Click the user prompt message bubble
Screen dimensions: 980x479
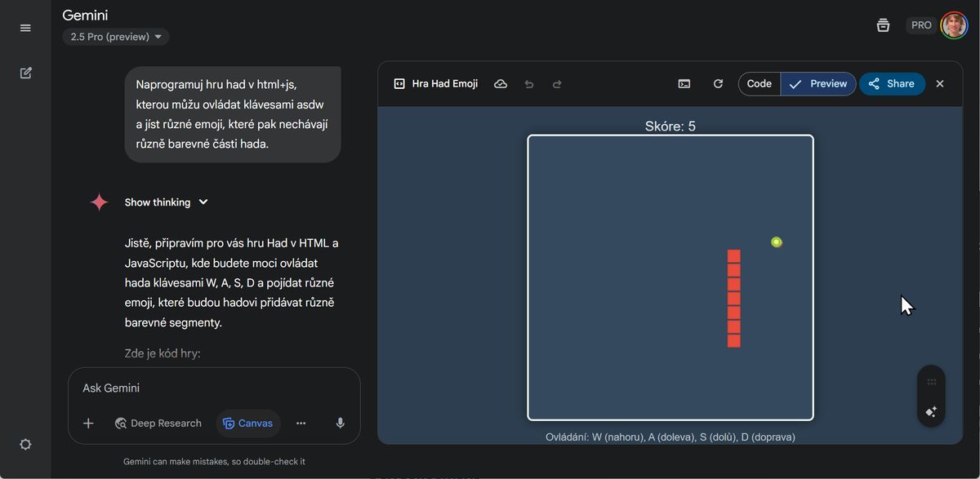233,114
